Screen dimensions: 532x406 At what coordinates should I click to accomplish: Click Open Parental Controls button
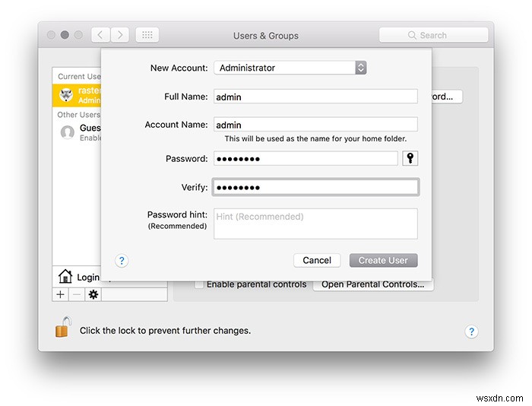pyautogui.click(x=373, y=284)
